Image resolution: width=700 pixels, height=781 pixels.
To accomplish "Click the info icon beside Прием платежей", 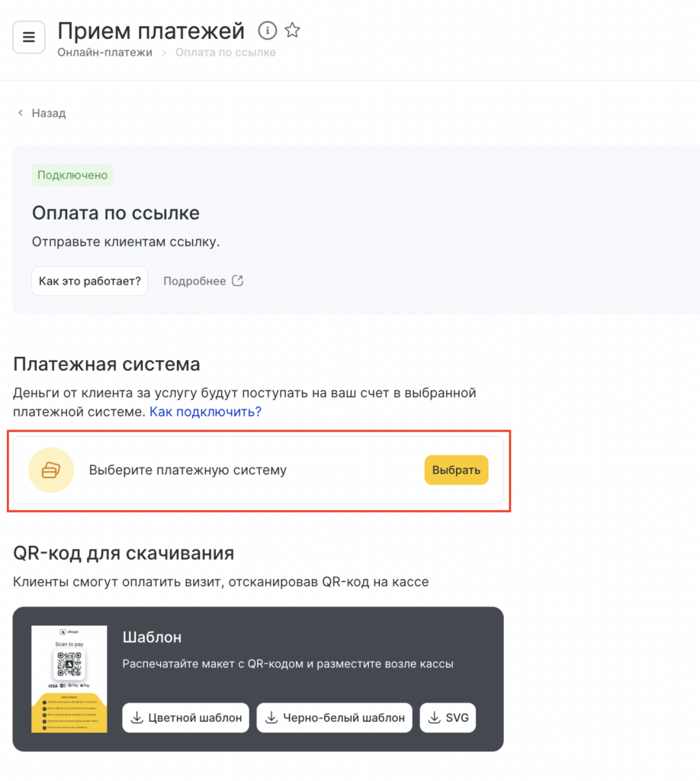I will click(267, 31).
